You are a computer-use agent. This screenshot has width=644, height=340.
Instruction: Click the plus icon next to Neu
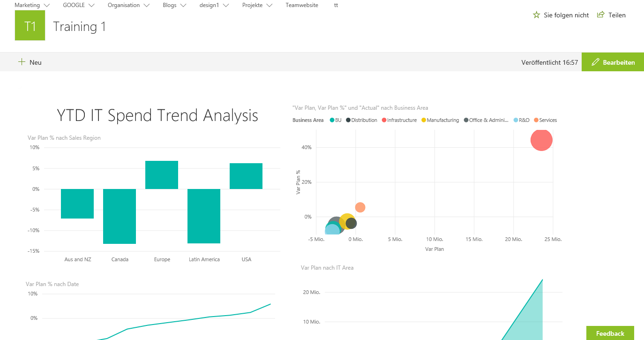[x=22, y=62]
